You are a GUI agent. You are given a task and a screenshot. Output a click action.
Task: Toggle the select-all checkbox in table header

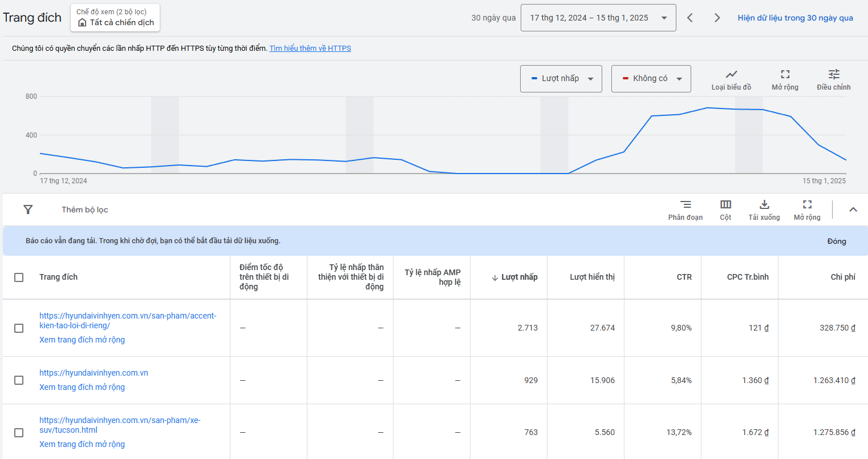pyautogui.click(x=19, y=277)
